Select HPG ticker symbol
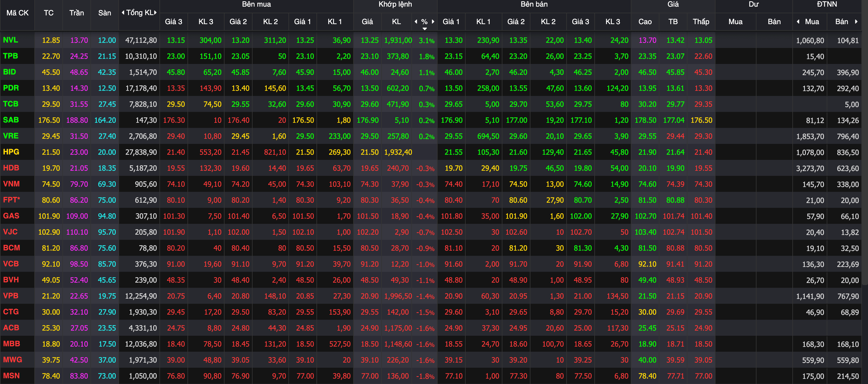Screen dimensions: 868x384 (x=11, y=152)
